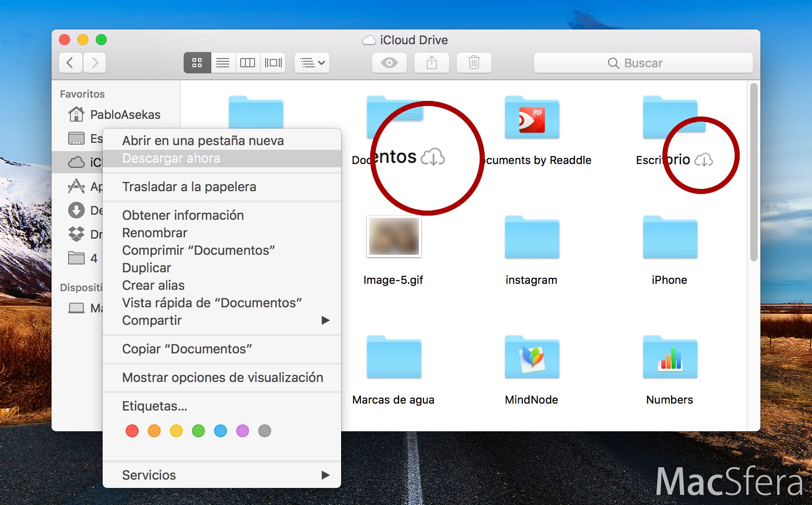The image size is (812, 505).
Task: Switch to Cover Flow view
Action: pyautogui.click(x=273, y=63)
